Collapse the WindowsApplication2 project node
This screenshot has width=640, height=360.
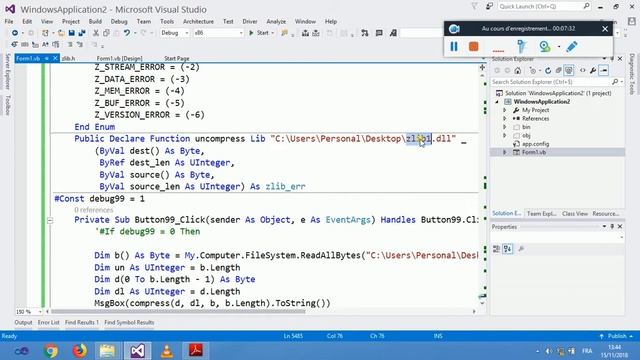(x=498, y=102)
